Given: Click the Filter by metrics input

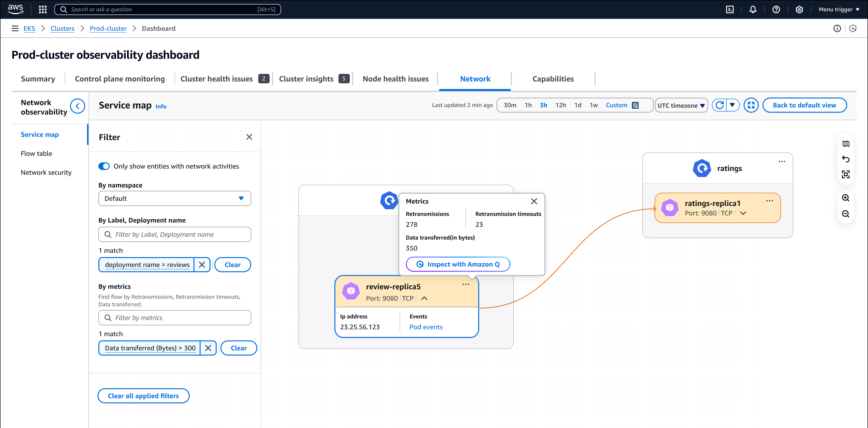Looking at the screenshot, I should 175,318.
